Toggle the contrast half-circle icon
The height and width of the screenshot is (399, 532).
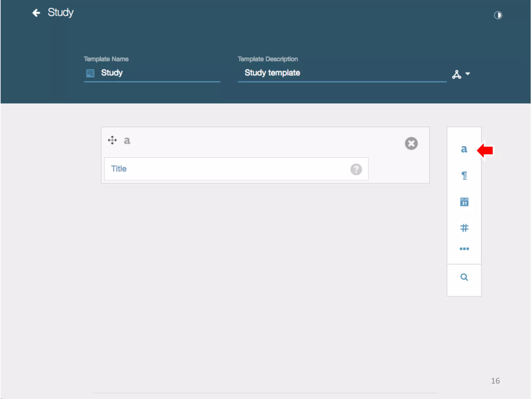498,15
